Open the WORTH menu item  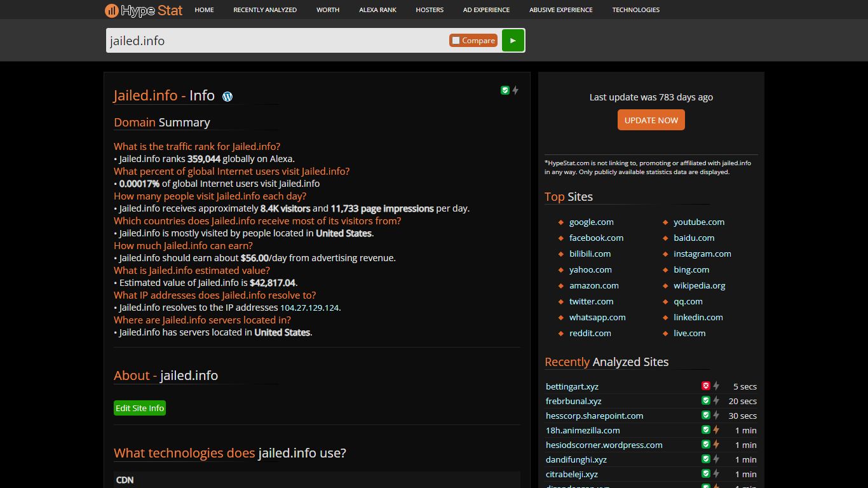[328, 10]
